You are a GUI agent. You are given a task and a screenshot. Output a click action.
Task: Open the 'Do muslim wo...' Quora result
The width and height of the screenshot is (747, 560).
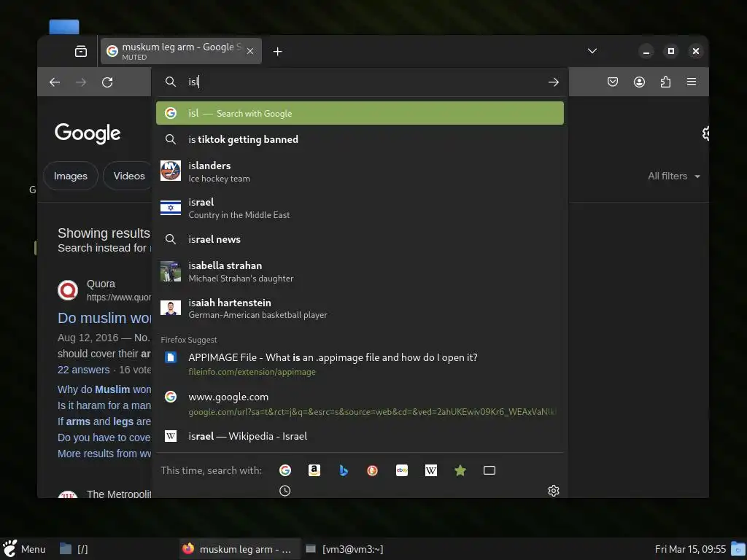(104, 318)
